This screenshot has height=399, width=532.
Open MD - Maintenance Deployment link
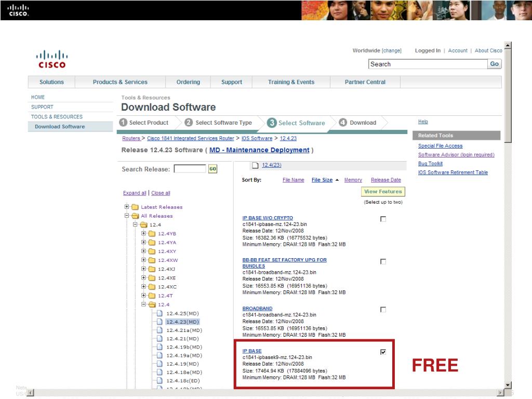(259, 150)
